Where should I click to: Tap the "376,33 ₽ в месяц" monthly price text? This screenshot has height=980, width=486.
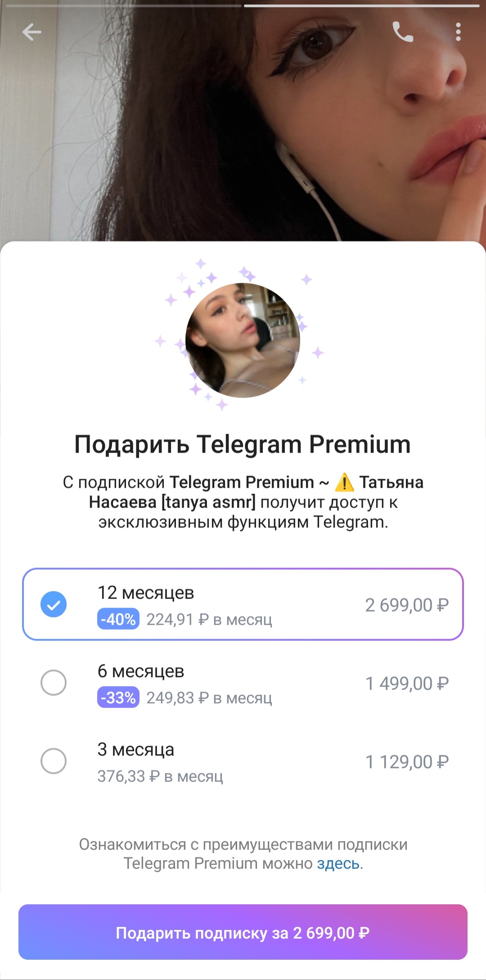160,776
